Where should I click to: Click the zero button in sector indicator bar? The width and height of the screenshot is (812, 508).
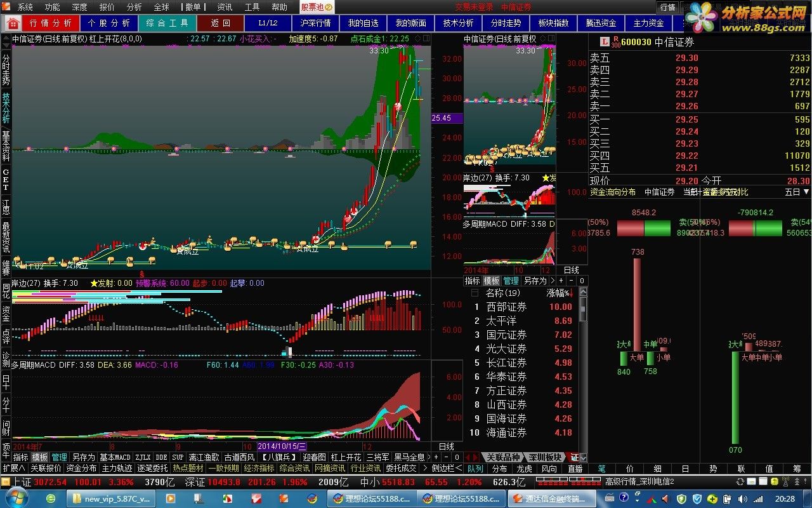point(582,281)
